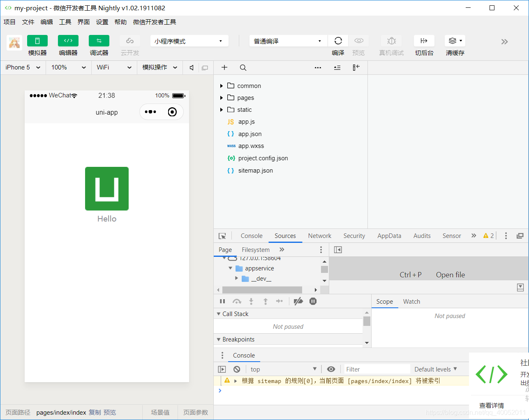Screen dimensions: 529x420
Task: Switch to the AppData devtools tab
Action: pyautogui.click(x=389, y=236)
